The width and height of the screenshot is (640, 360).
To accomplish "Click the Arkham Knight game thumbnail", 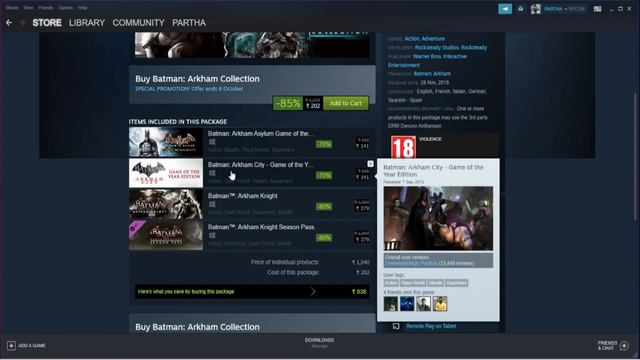I will (x=166, y=204).
